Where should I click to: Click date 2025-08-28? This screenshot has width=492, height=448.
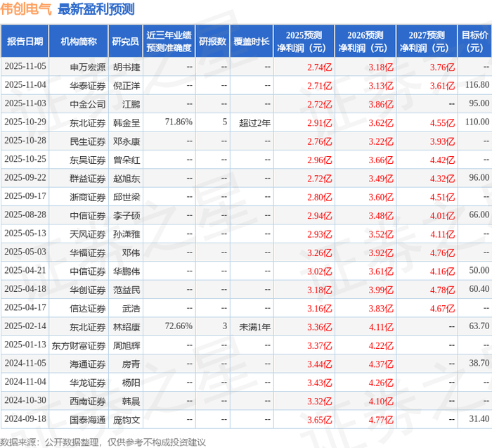coord(25,215)
